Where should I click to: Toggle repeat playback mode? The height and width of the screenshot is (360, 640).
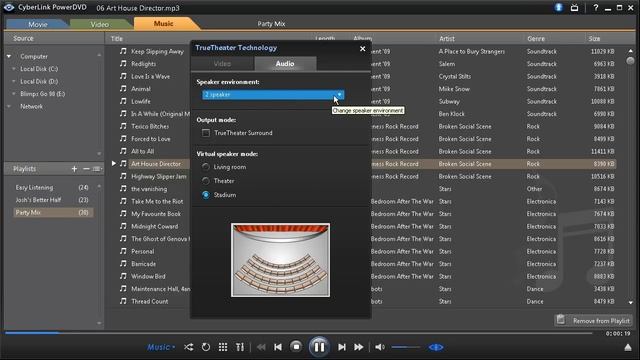(x=206, y=347)
